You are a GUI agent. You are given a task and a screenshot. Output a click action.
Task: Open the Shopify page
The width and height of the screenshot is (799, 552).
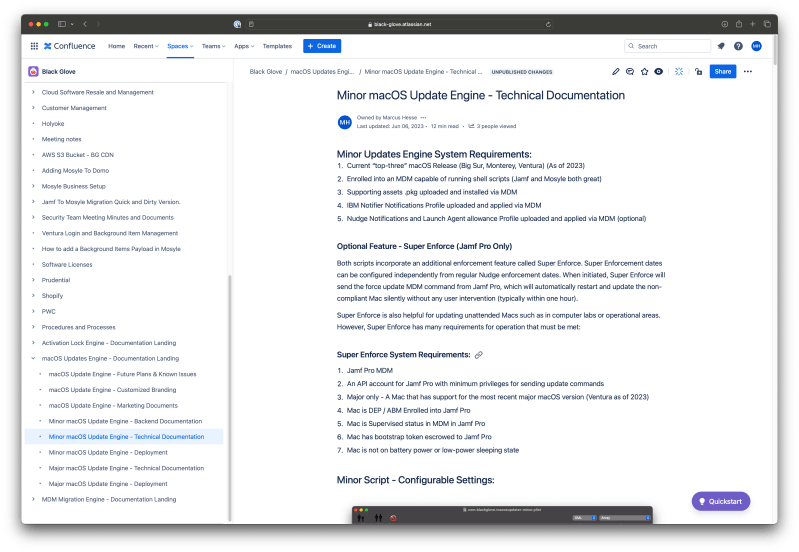pos(52,296)
